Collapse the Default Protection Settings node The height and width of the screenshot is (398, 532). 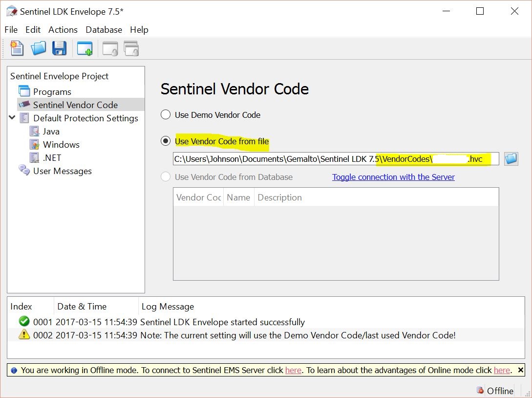(12, 118)
